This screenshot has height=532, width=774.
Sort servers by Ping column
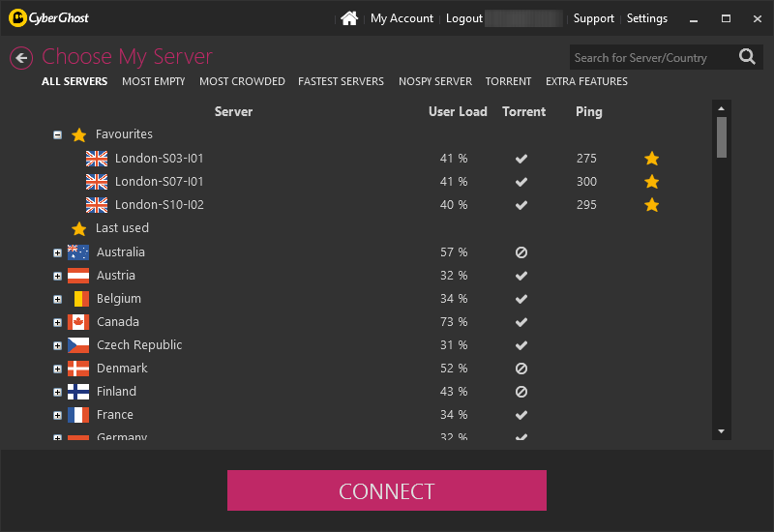589,112
